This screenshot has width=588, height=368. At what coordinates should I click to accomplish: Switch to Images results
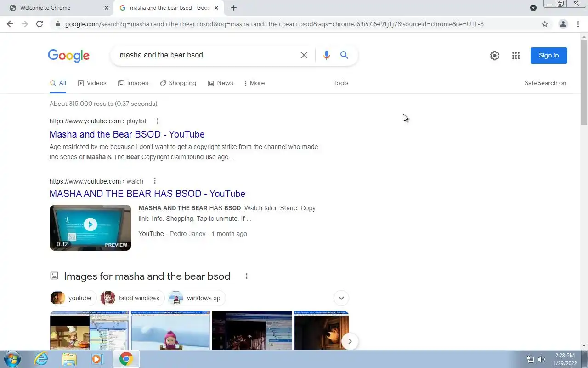(133, 83)
